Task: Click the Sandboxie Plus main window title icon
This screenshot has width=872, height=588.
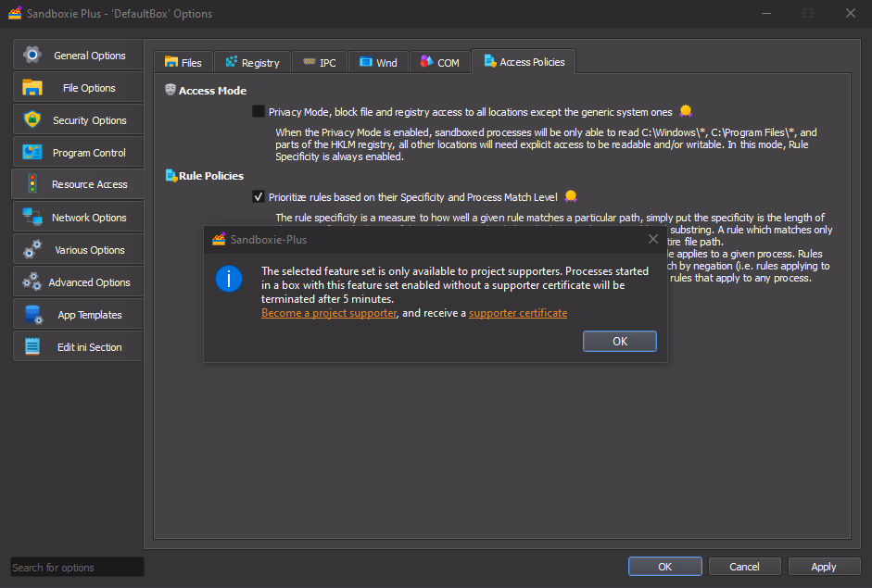Action: (x=15, y=13)
